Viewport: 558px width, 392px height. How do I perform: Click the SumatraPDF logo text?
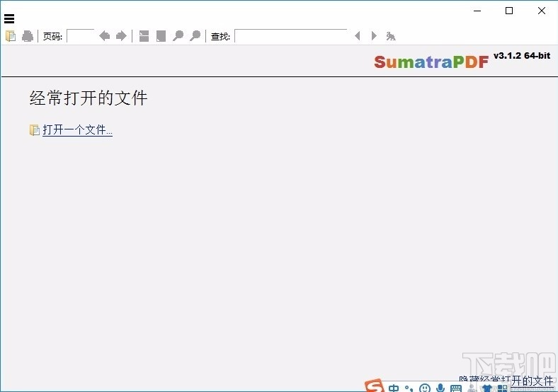[x=431, y=62]
